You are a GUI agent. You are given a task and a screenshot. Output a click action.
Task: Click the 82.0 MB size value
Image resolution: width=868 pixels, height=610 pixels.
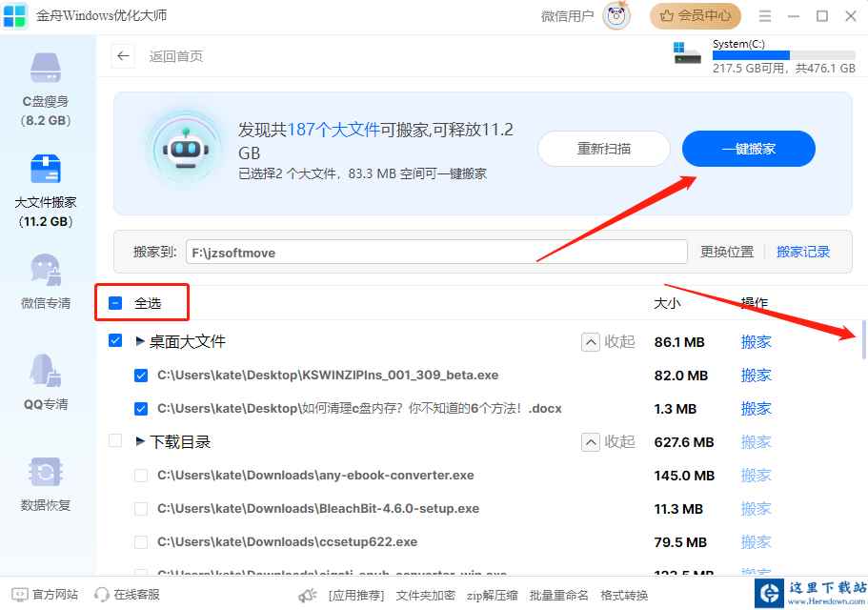(x=681, y=376)
